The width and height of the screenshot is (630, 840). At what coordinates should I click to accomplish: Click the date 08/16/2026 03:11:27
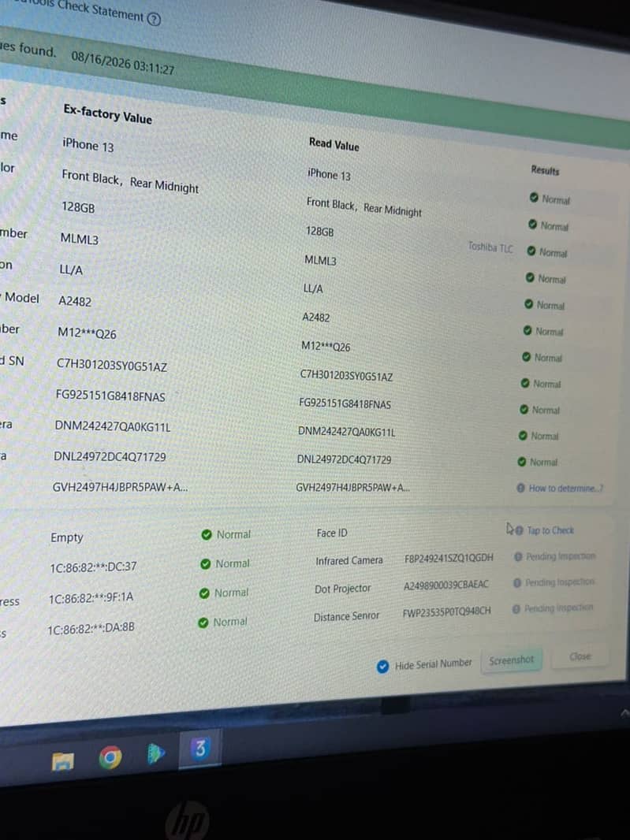pos(123,63)
